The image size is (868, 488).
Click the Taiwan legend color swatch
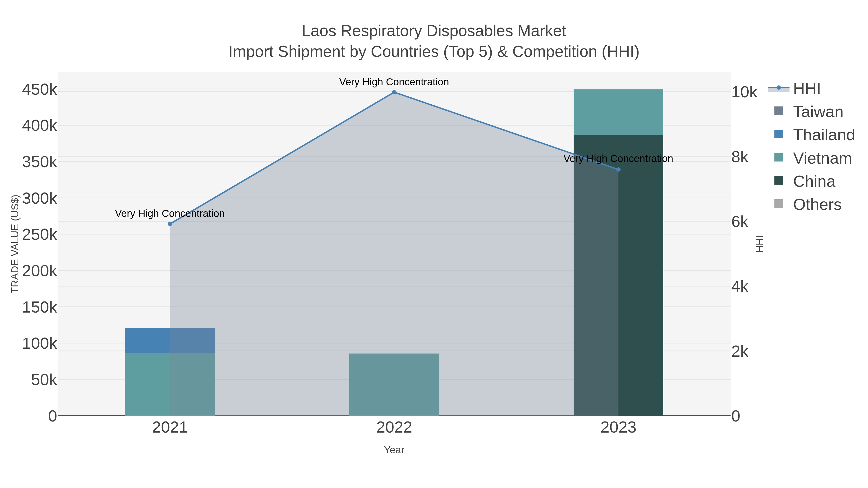pyautogui.click(x=779, y=111)
